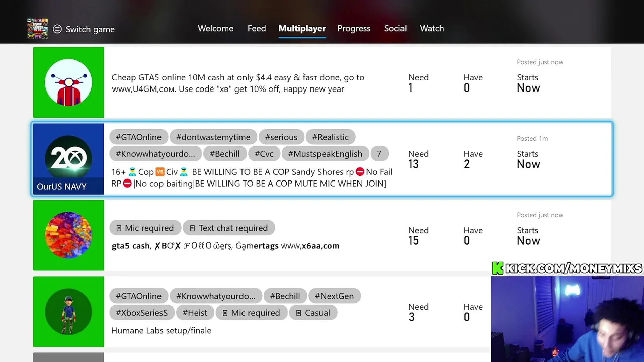
Task: Click Have 2 on OurUS NAVY post
Action: click(473, 159)
